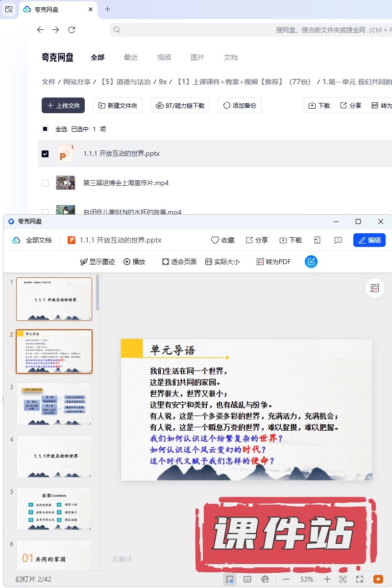392x588 pixels.
Task: Zoom out with the minus button
Action: click(x=286, y=579)
